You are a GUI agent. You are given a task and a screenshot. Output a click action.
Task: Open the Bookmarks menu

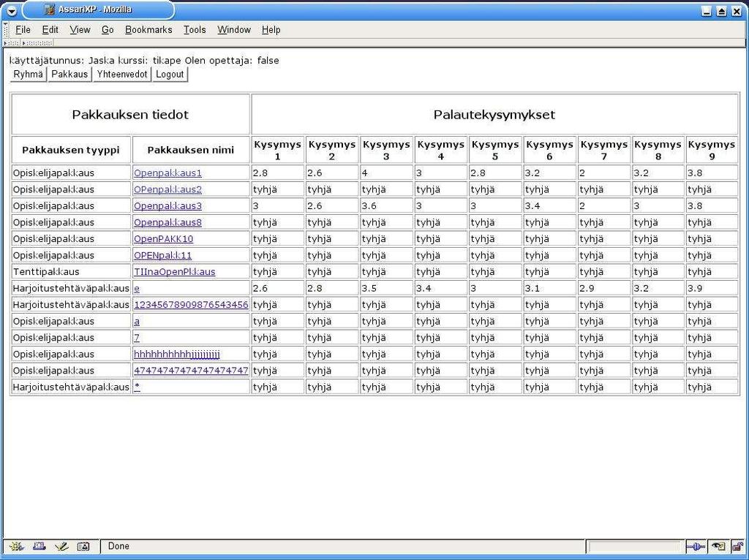148,29
